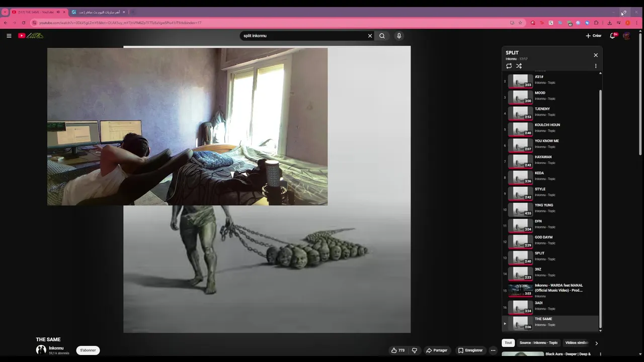Play DFN from the playlist

click(550, 225)
